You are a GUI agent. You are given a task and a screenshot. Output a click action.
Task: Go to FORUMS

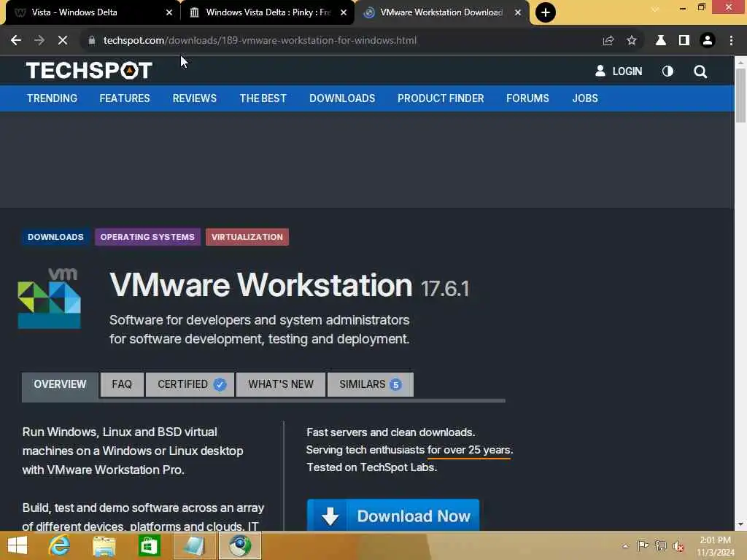[x=527, y=98]
